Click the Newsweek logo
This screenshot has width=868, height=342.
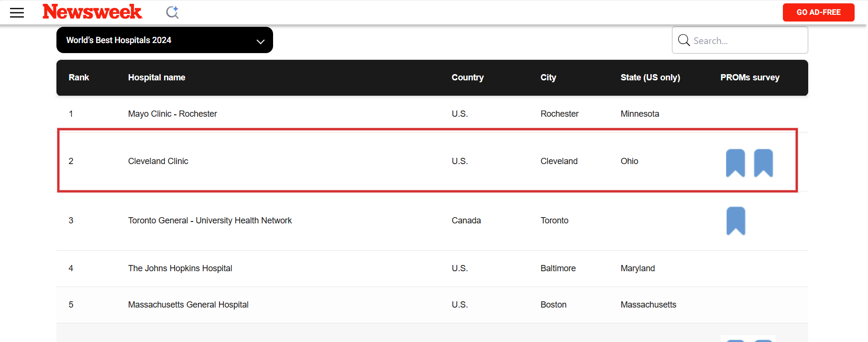coord(92,11)
